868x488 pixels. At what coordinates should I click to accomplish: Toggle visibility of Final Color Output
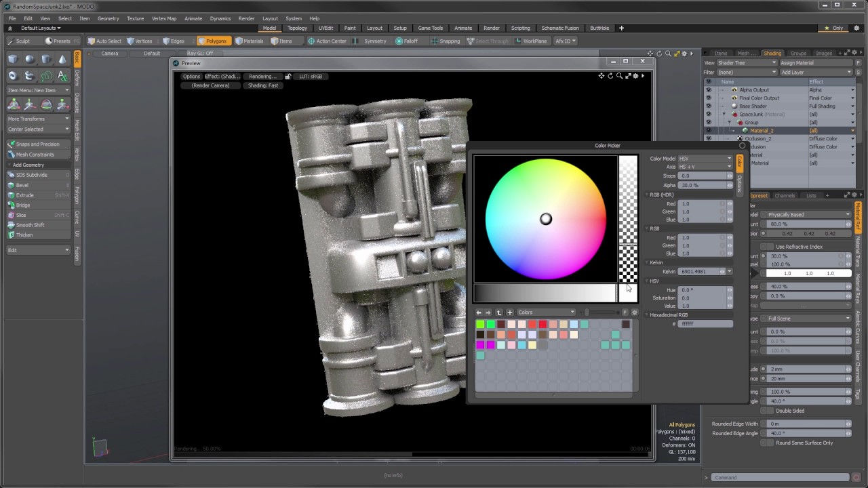[x=709, y=98]
